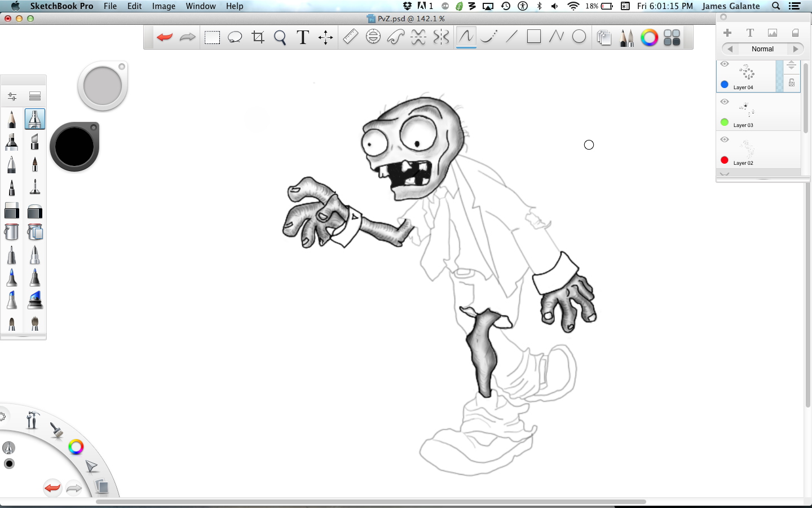Toggle transparency lock on Layer 04
The height and width of the screenshot is (508, 812).
pyautogui.click(x=792, y=82)
